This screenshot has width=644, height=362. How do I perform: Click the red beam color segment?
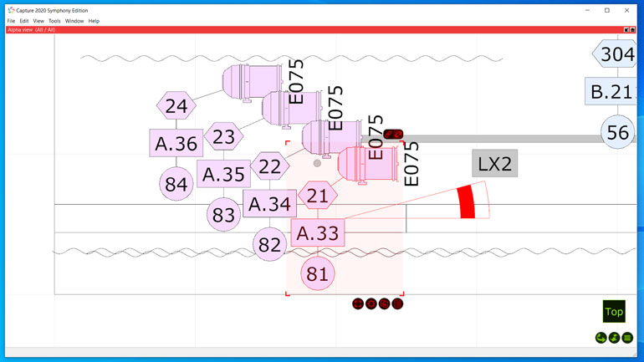click(x=467, y=202)
